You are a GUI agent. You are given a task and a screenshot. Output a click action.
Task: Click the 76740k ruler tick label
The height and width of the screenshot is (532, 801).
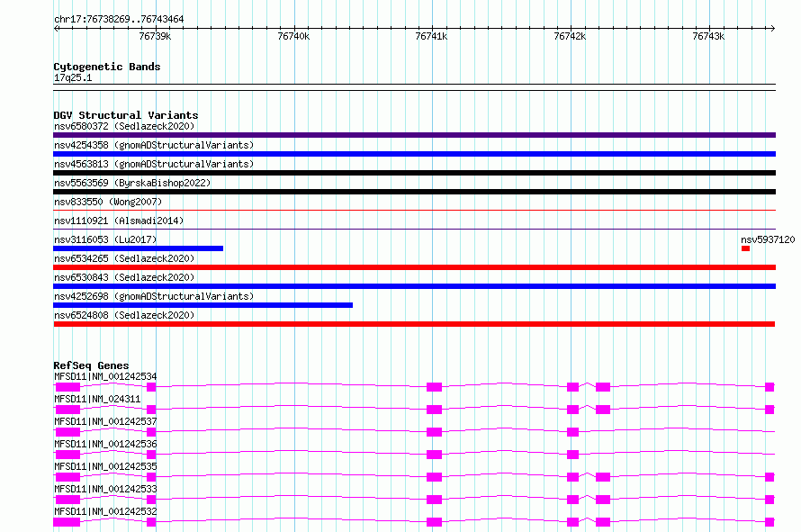293,36
